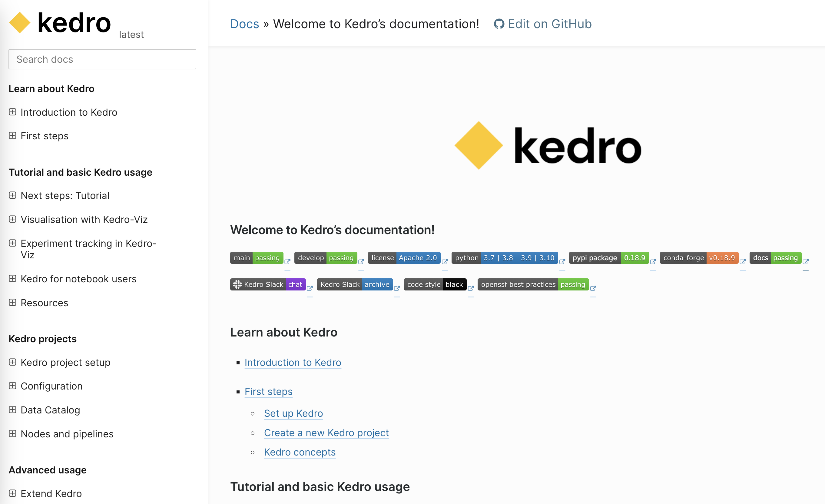Click the Edit on GitHub link
Screen dimensions: 825x504
(549, 24)
